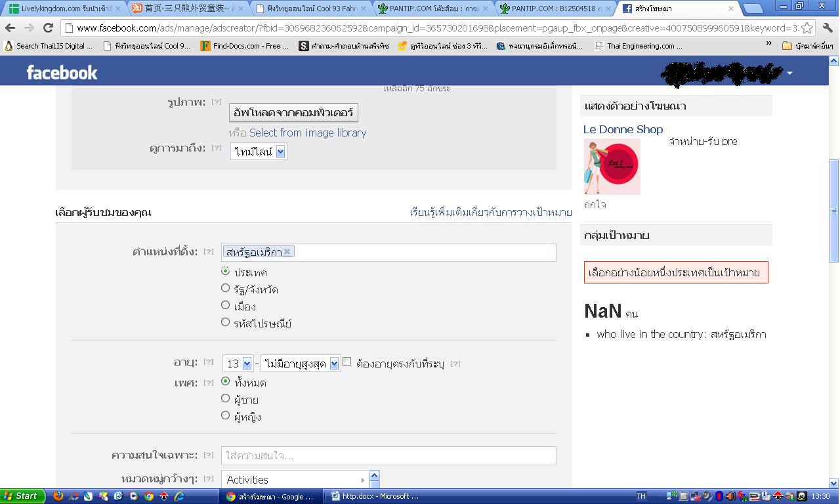The width and height of the screenshot is (840, 504).
Task: Open เรียนรู้เพิ่มเติมเกี่ยวกับการวางเป้าหมาย link
Action: click(x=491, y=212)
